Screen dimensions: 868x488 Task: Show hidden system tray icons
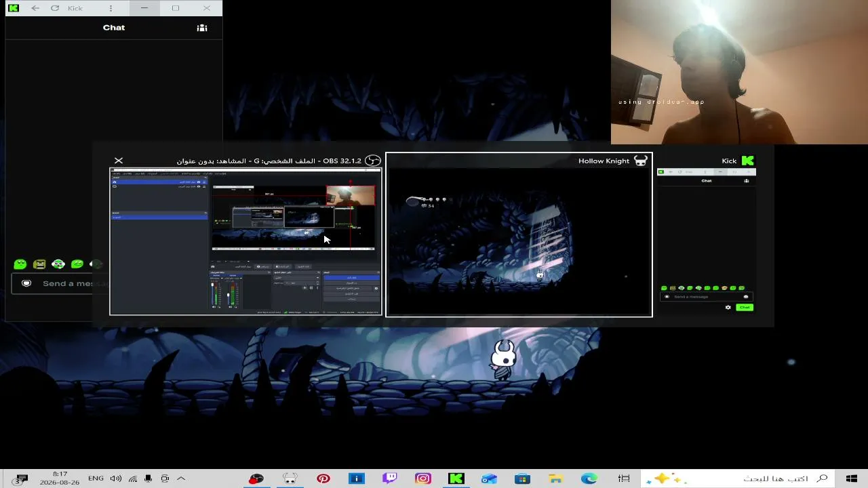181,479
